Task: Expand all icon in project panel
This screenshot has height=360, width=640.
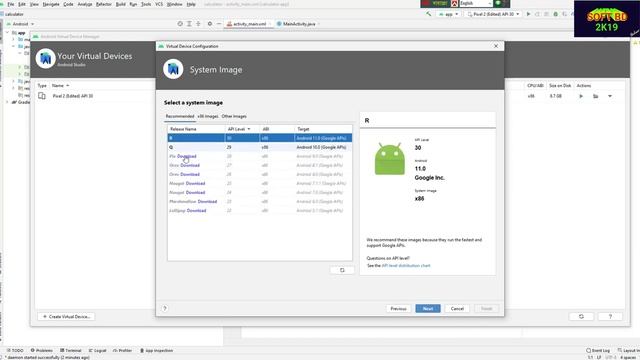Action: coord(189,24)
